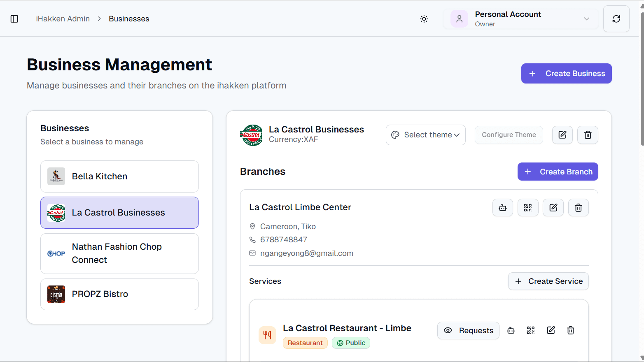The image size is (644, 362).
Task: Open the Select theme dropdown
Action: click(x=425, y=135)
